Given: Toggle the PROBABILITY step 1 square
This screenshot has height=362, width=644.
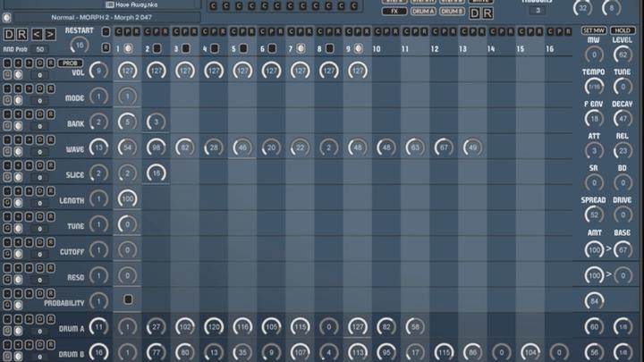Looking at the screenshot, I should pyautogui.click(x=128, y=299).
